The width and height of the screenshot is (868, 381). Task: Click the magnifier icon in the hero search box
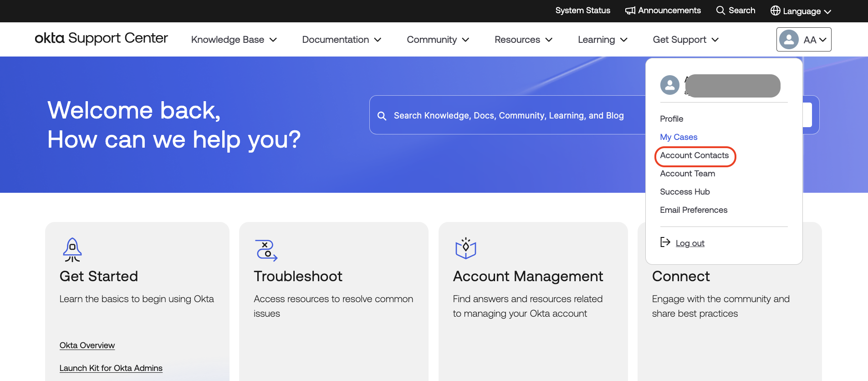tap(382, 116)
